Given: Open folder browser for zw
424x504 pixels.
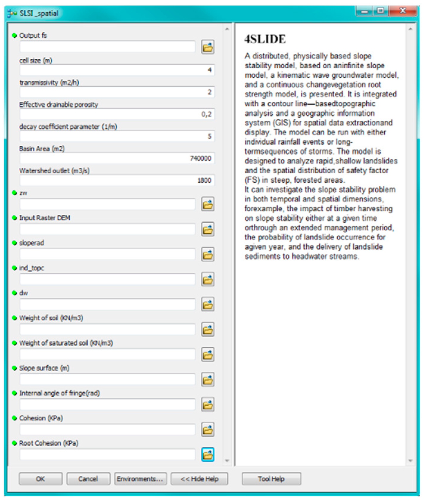Looking at the screenshot, I should point(208,204).
